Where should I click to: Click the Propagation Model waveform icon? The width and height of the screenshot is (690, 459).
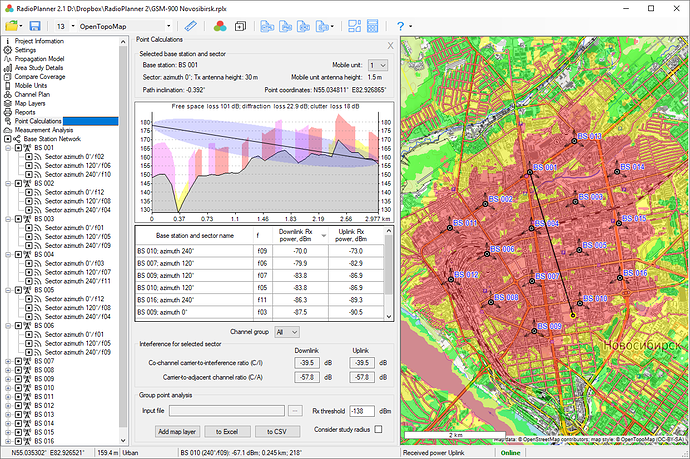[x=7, y=59]
